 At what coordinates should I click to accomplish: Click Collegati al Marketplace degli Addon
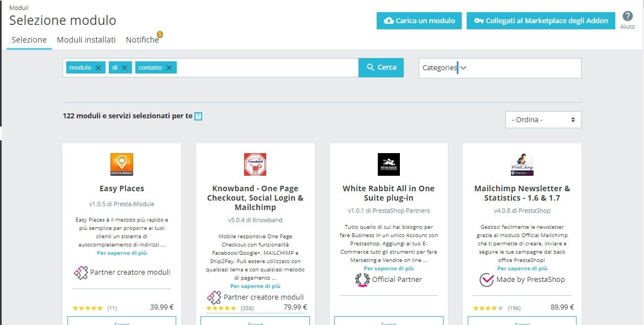point(541,20)
